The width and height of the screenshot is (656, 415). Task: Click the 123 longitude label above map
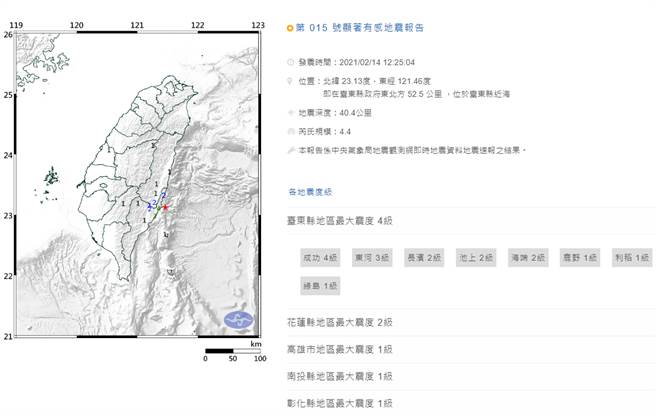(x=258, y=26)
